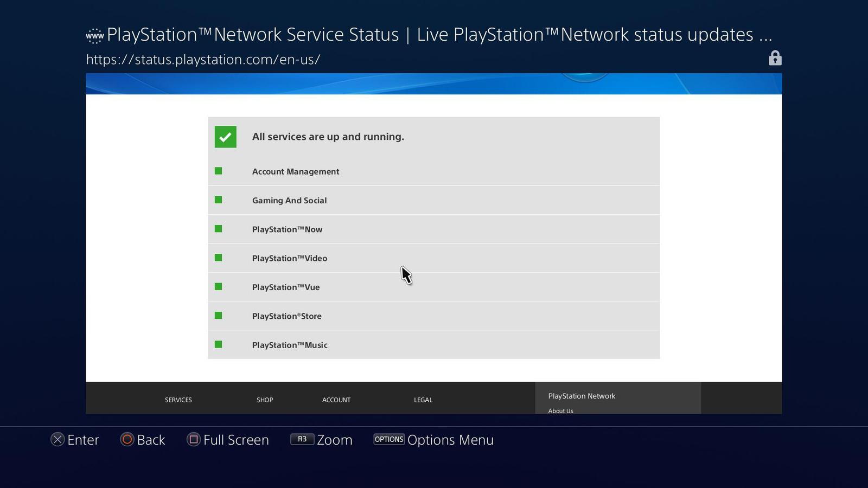Click the secure padlock icon
Image resolution: width=868 pixels, height=488 pixels.
(x=775, y=58)
